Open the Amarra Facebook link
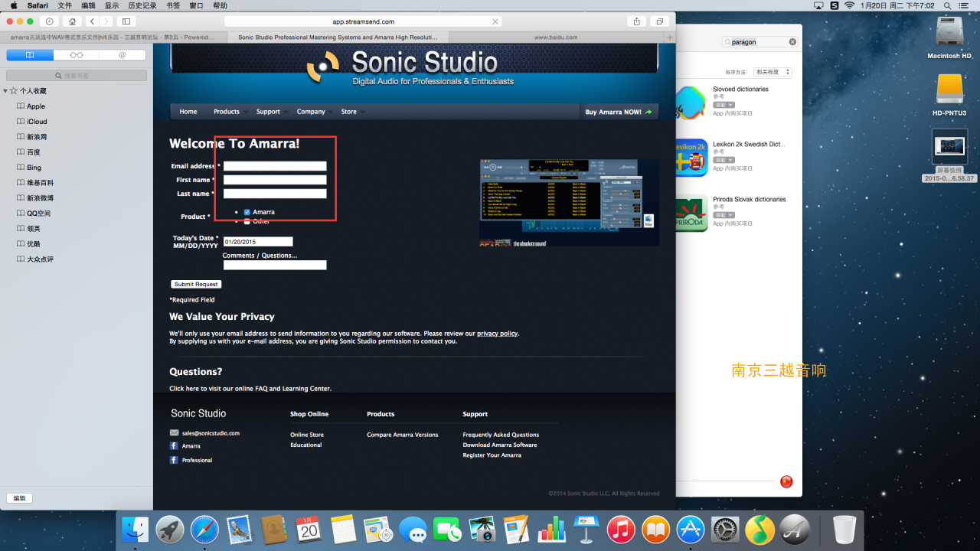The image size is (980, 551). point(191,446)
